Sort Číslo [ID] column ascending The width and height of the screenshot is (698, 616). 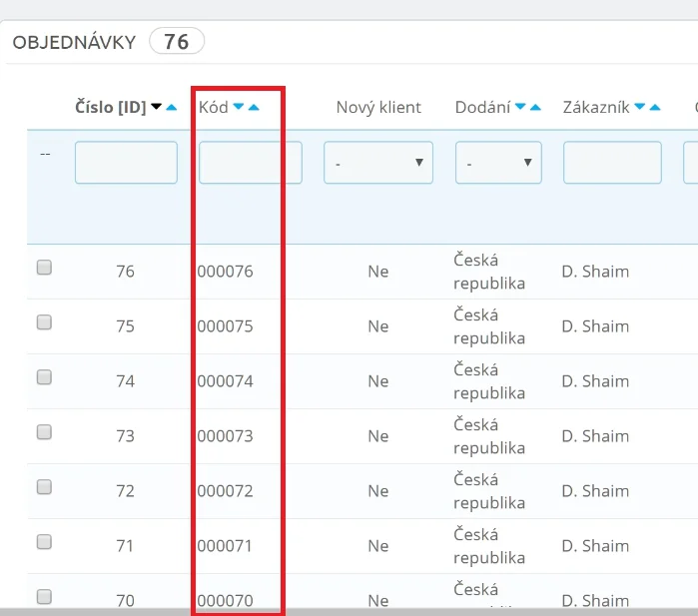point(171,108)
